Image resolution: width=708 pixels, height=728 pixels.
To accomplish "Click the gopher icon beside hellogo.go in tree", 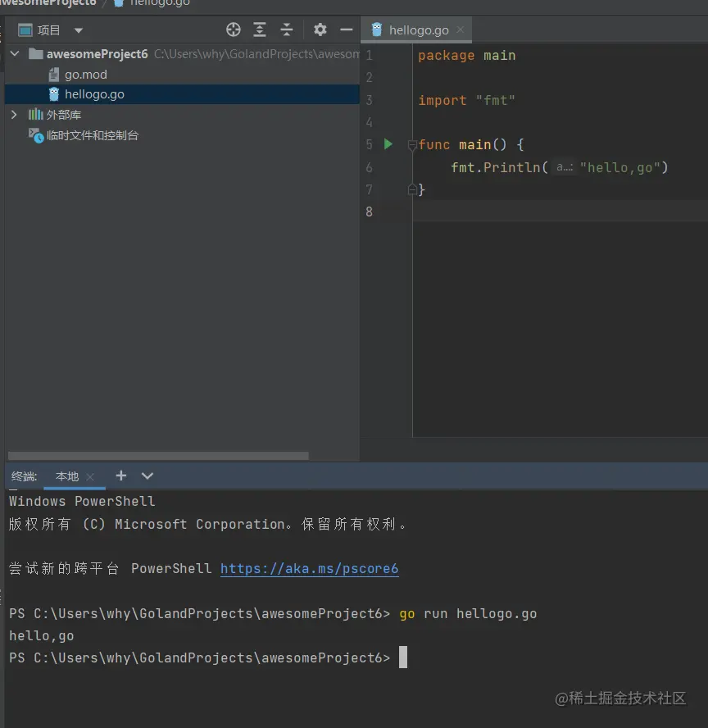I will [x=54, y=94].
